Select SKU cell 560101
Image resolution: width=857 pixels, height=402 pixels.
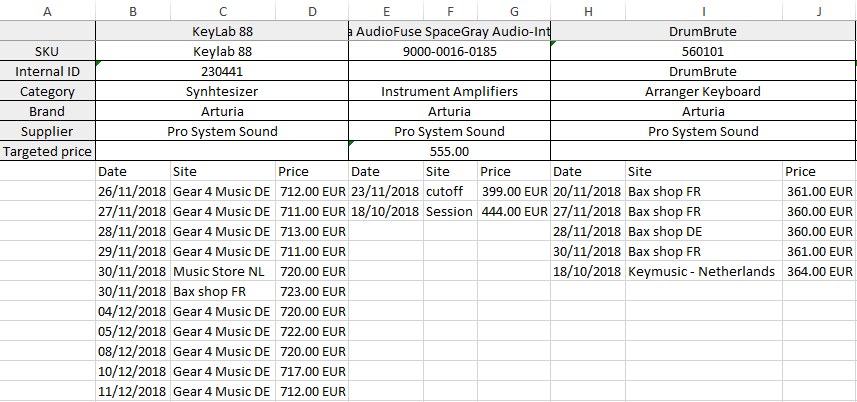tap(703, 51)
